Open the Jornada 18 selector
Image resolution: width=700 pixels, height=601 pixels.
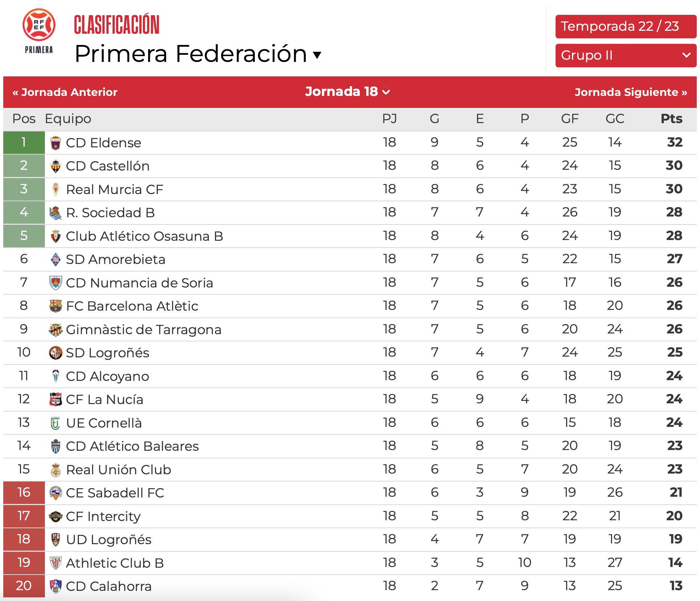(347, 92)
